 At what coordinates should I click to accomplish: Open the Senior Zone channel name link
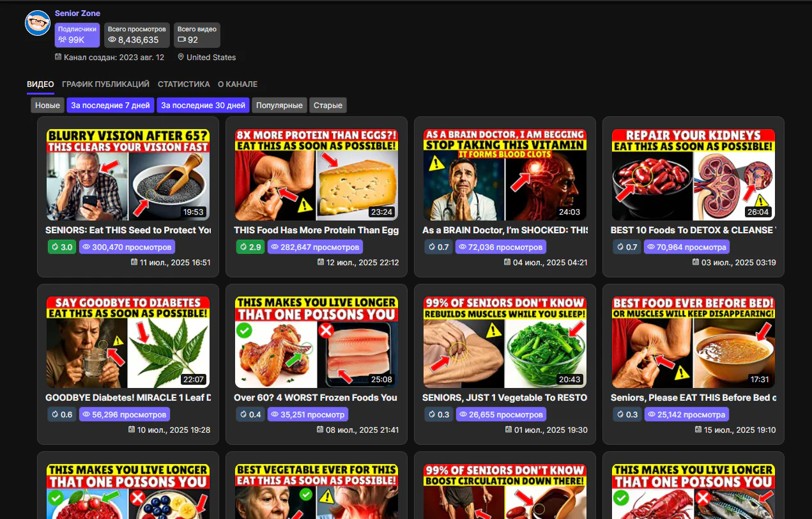tap(77, 13)
